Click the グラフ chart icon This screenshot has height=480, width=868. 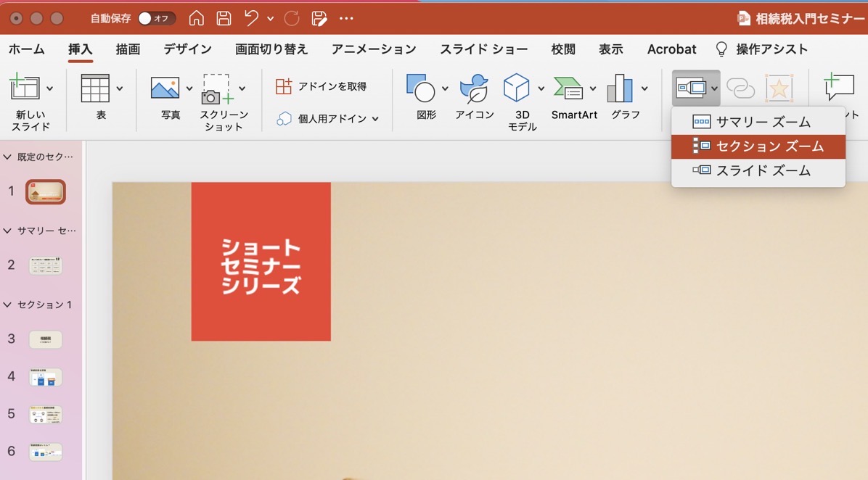[620, 88]
